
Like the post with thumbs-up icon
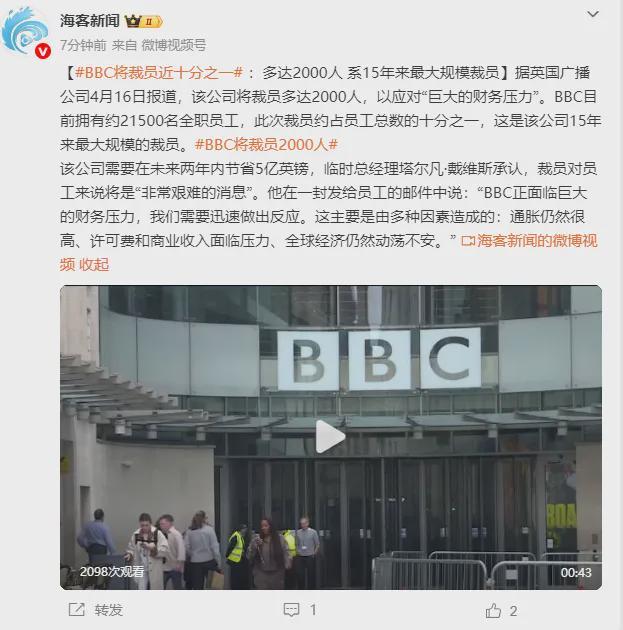tap(493, 611)
